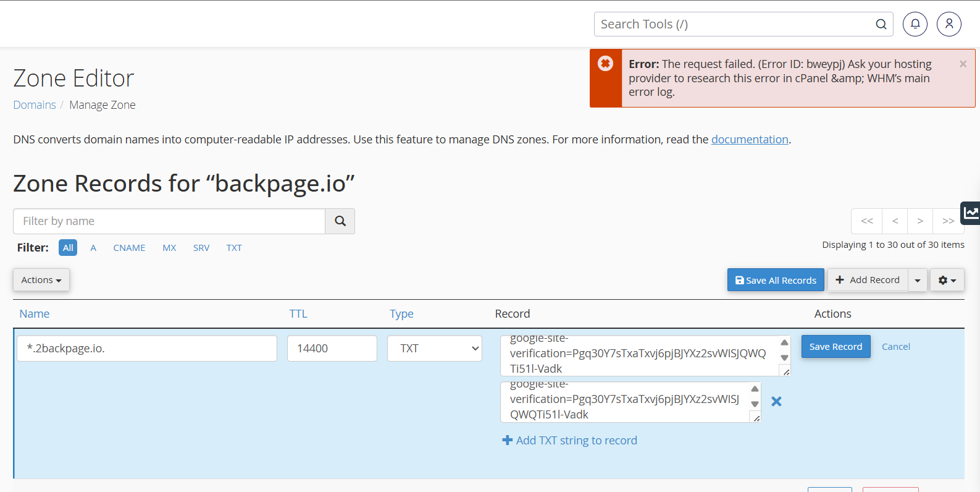The image size is (980, 492).
Task: Cancel editing the record
Action: pyautogui.click(x=895, y=347)
